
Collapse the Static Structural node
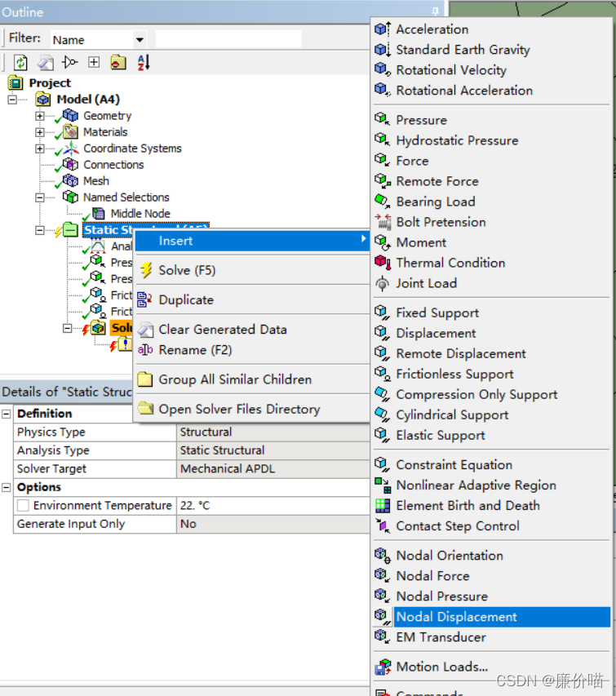click(x=40, y=230)
